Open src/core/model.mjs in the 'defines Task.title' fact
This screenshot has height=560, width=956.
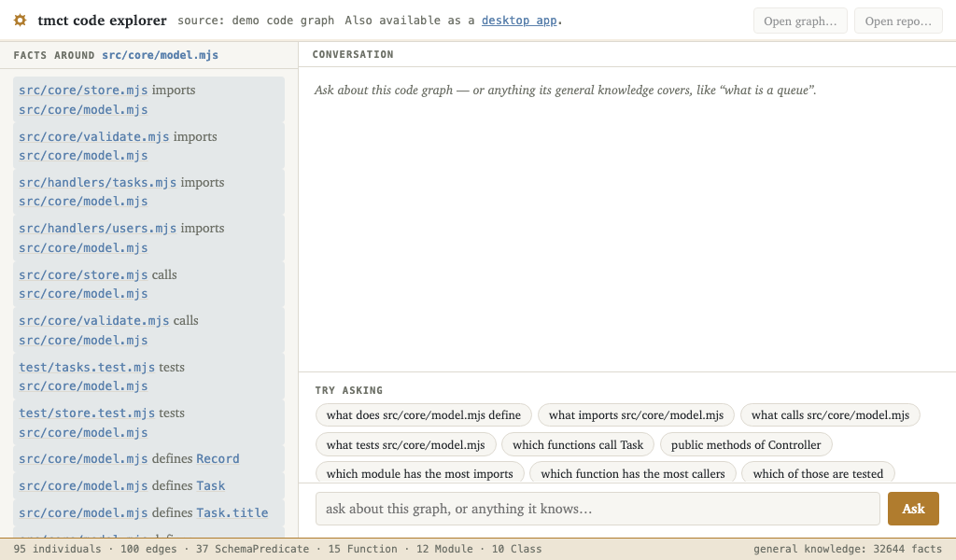click(x=83, y=512)
